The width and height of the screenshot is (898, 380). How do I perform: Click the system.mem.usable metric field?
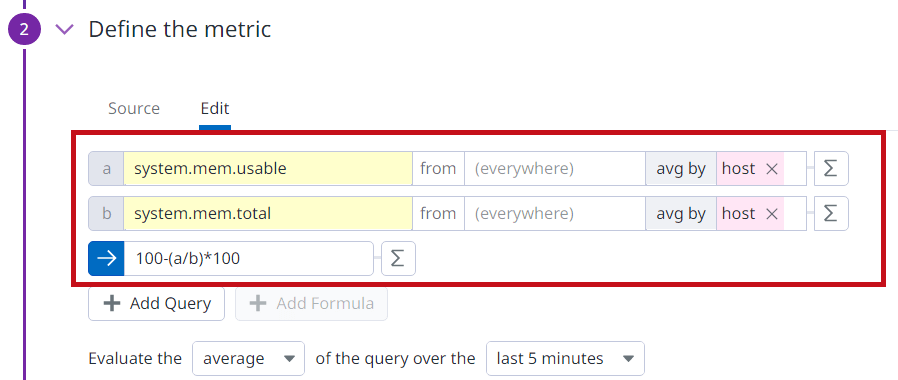tap(268, 168)
